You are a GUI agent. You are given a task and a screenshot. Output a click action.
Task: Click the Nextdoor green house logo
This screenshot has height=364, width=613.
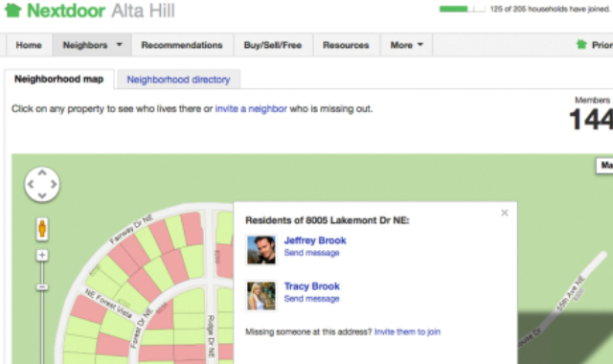point(12,11)
